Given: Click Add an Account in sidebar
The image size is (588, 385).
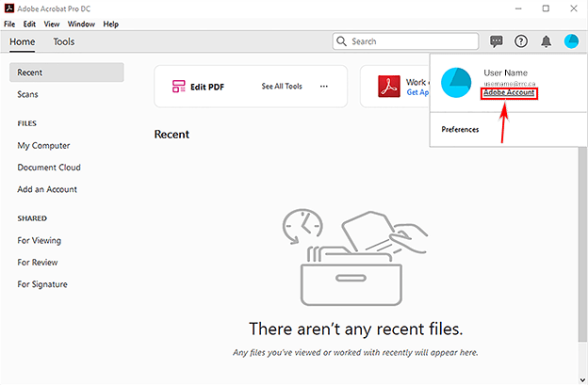Looking at the screenshot, I should point(47,189).
